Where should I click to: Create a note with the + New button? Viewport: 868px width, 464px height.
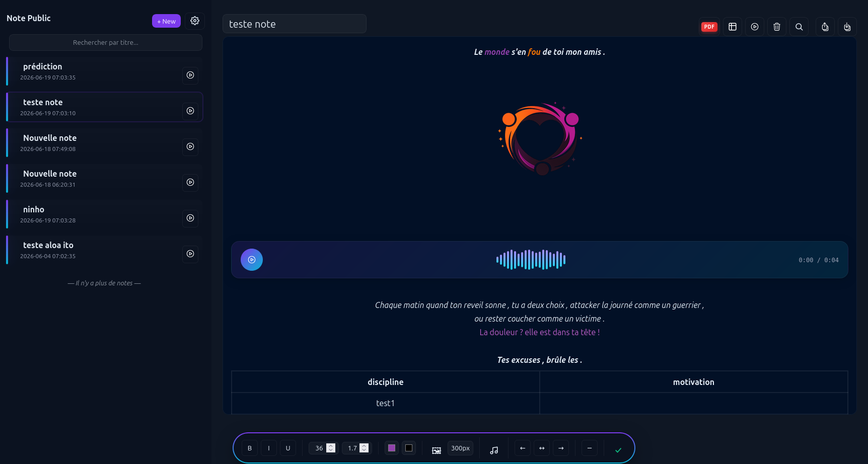pyautogui.click(x=166, y=21)
